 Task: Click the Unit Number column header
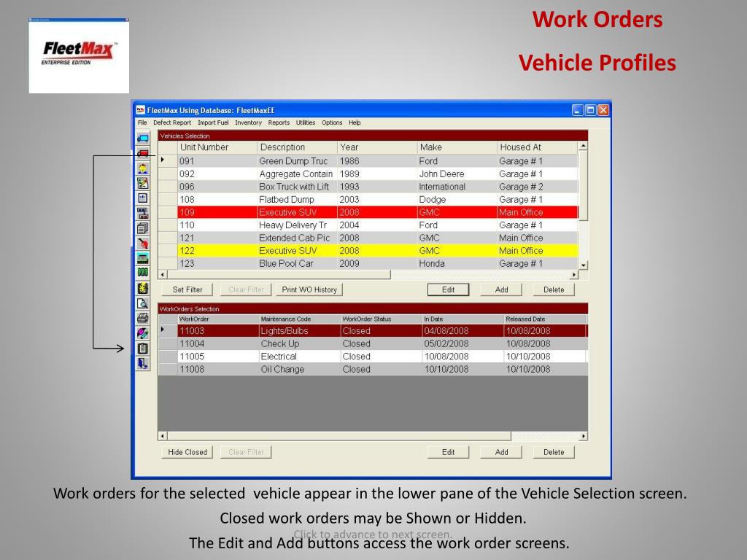tap(217, 147)
